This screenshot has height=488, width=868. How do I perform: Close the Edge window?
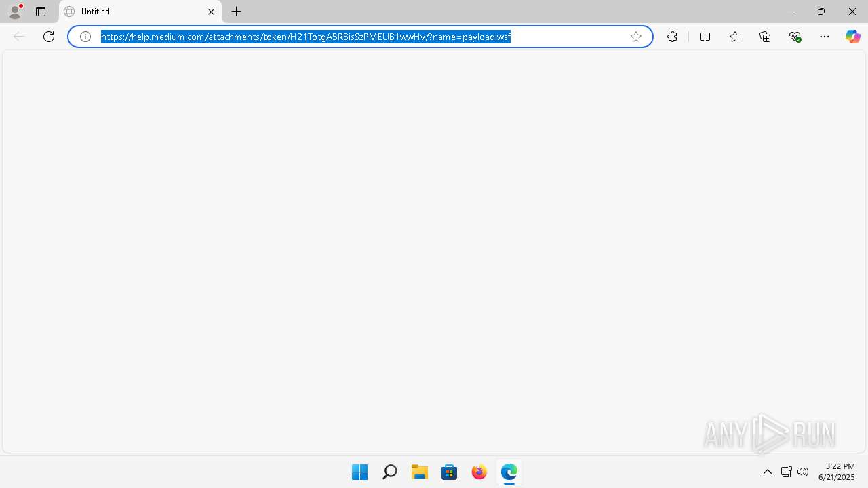(x=852, y=12)
